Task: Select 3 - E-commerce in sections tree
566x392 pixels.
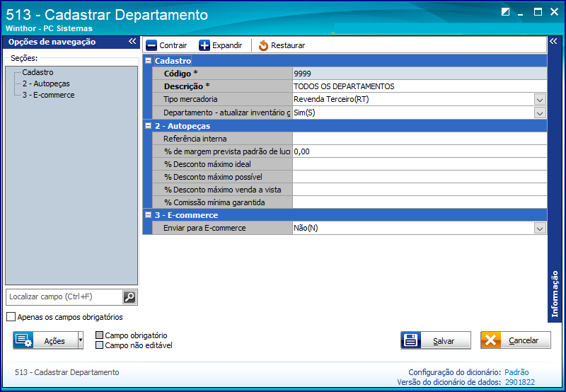Action: 48,95
